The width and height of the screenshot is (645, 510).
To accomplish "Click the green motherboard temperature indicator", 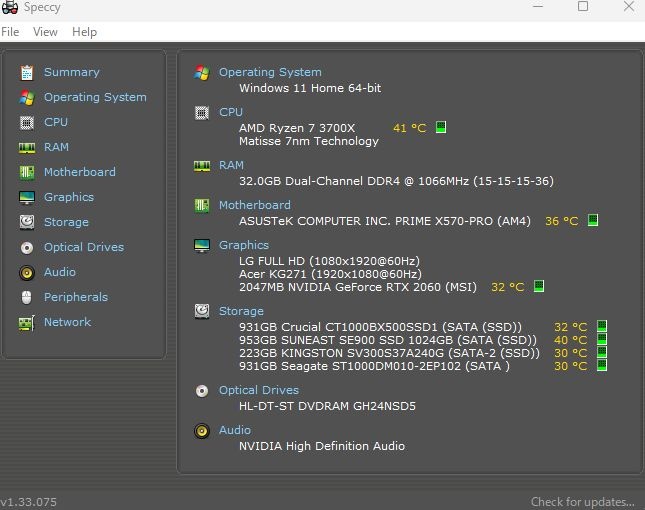I will click(x=593, y=220).
